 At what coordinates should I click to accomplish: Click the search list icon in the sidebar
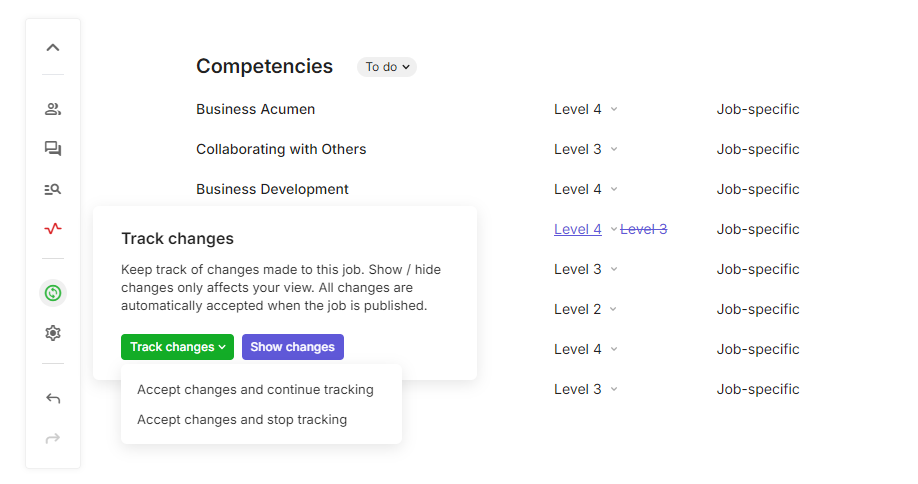point(53,189)
